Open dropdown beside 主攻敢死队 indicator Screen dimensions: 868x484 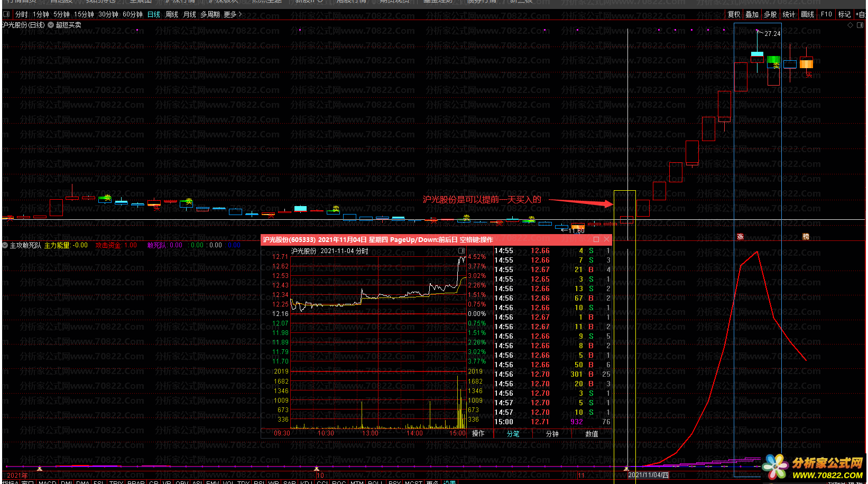point(5,245)
